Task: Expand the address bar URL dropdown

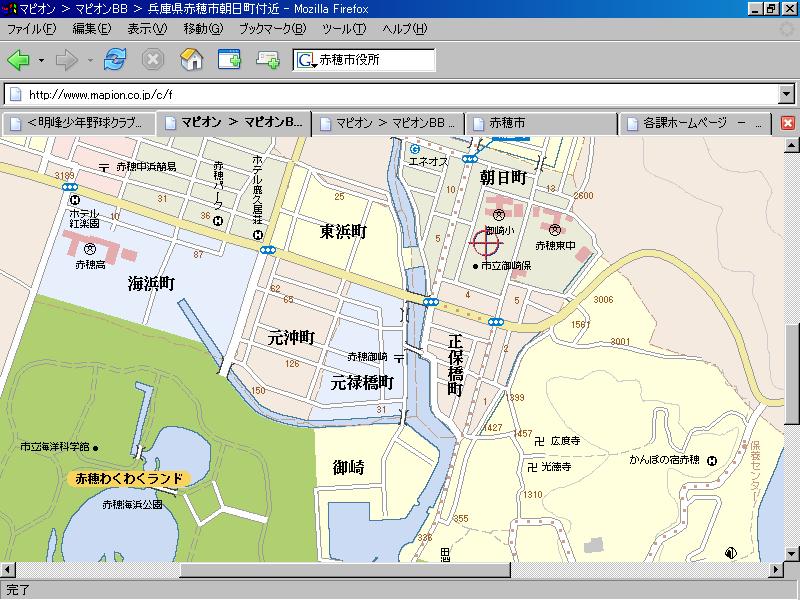Action: (x=786, y=94)
